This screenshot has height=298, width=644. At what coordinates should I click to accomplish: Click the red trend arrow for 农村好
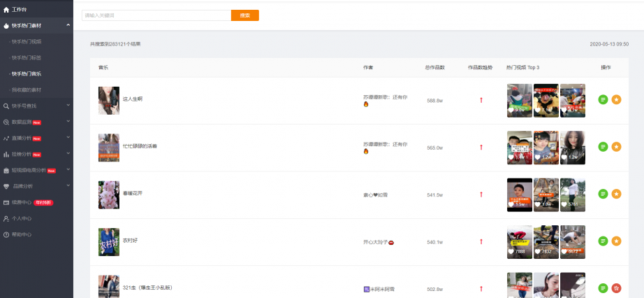tap(481, 241)
